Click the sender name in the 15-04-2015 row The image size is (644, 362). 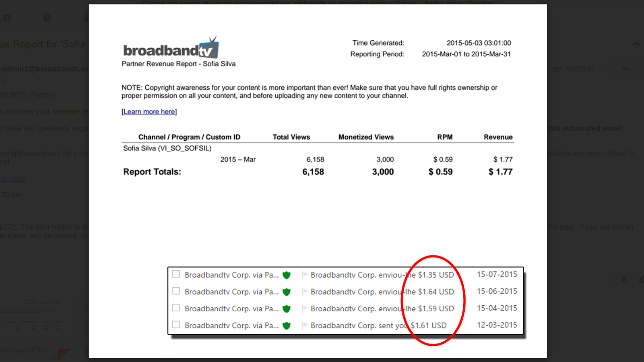click(x=232, y=309)
